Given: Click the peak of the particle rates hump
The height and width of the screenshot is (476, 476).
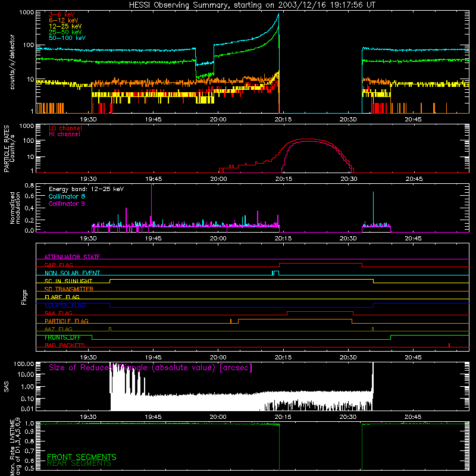Looking at the screenshot, I should coord(309,139).
